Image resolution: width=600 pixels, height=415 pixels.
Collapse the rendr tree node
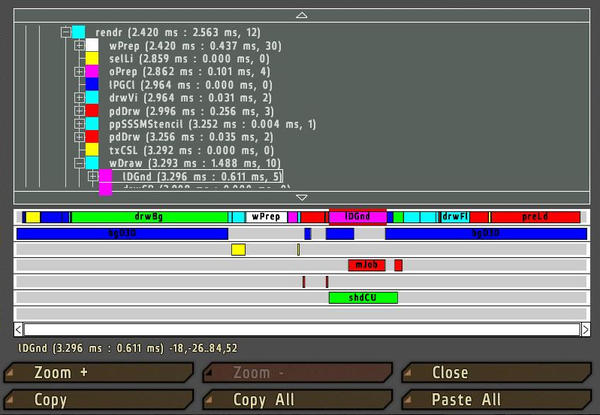click(x=66, y=32)
